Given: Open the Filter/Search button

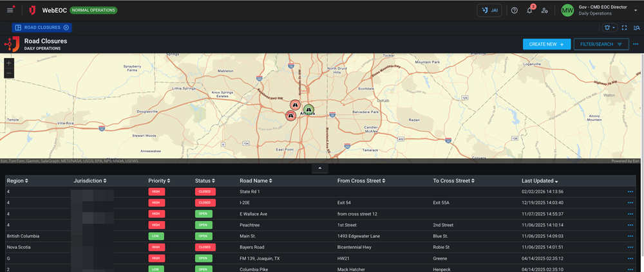Looking at the screenshot, I should [600, 44].
